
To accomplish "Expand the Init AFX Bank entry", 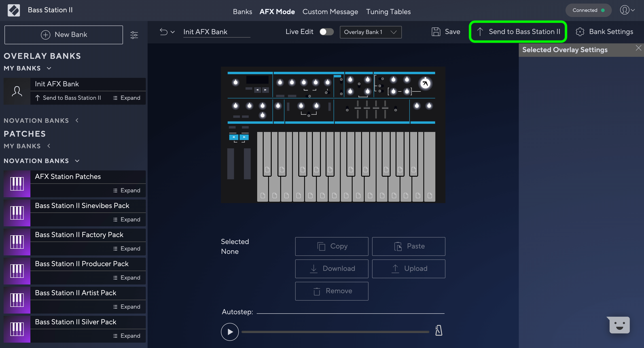I will coord(127,98).
